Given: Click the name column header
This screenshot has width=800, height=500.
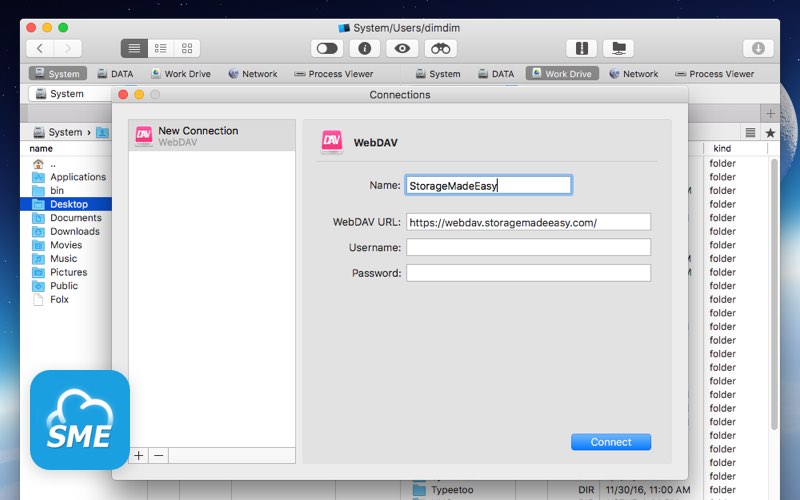Looking at the screenshot, I should (41, 148).
